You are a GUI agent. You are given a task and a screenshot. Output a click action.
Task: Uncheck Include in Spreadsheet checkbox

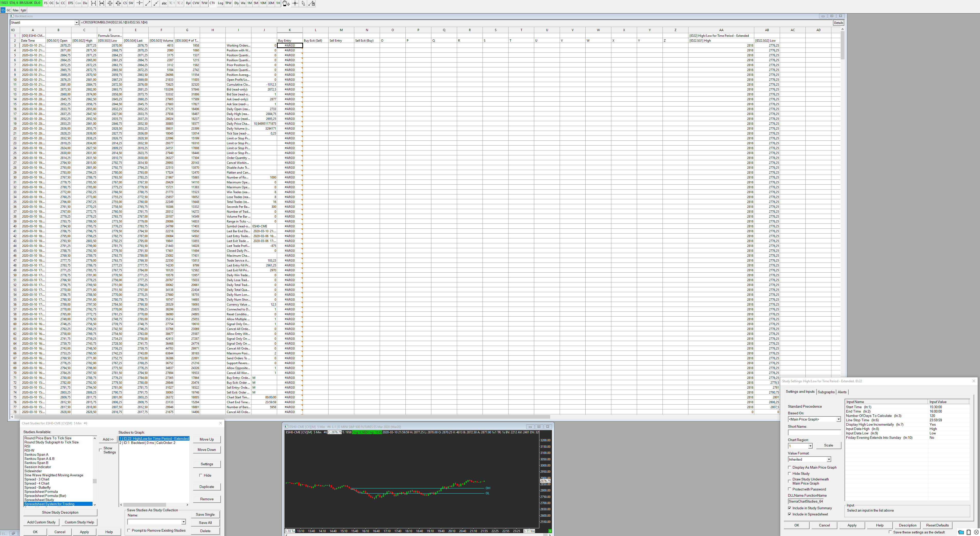click(790, 514)
